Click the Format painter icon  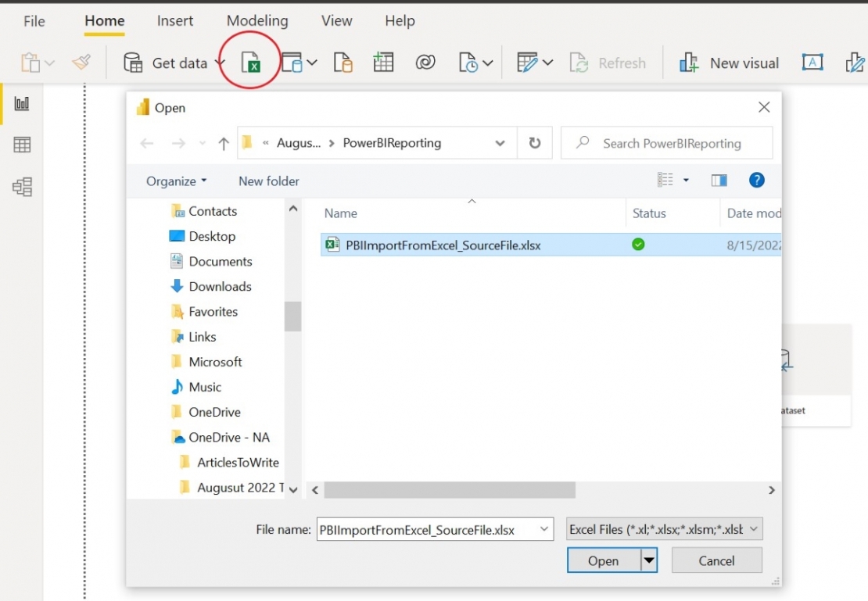point(81,63)
